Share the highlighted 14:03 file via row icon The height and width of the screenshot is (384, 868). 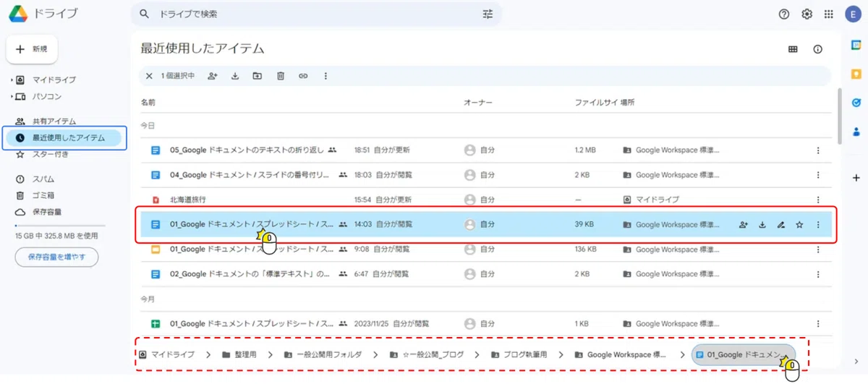pyautogui.click(x=744, y=225)
